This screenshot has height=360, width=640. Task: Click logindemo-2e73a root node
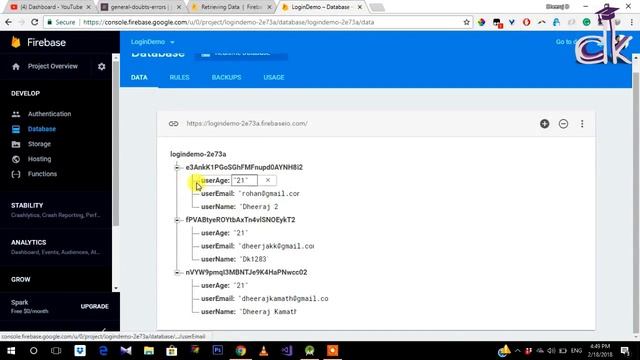coord(198,154)
